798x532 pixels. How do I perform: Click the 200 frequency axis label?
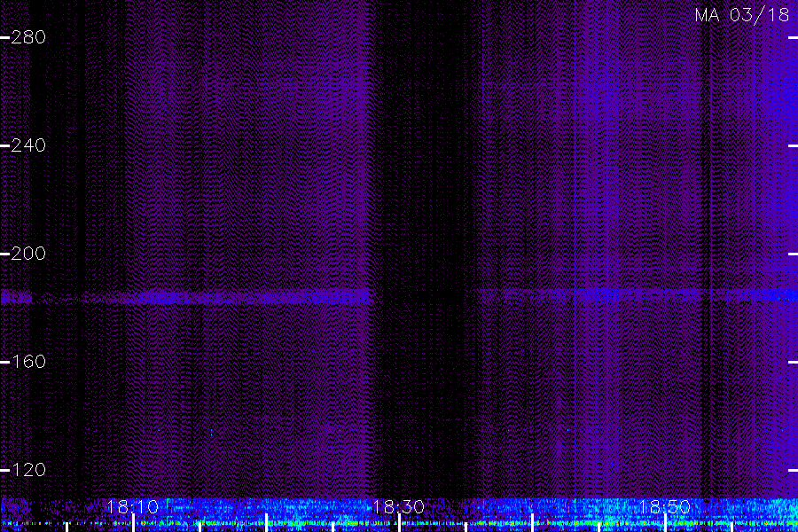point(28,254)
